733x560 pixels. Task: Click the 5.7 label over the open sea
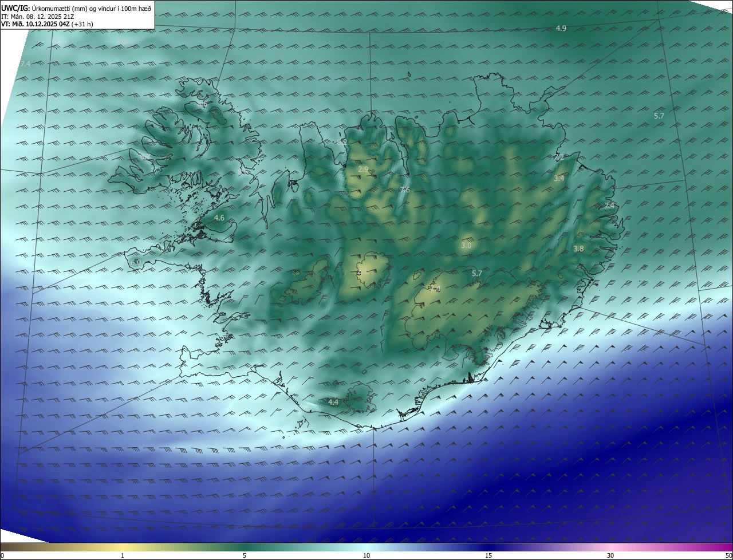[659, 116]
